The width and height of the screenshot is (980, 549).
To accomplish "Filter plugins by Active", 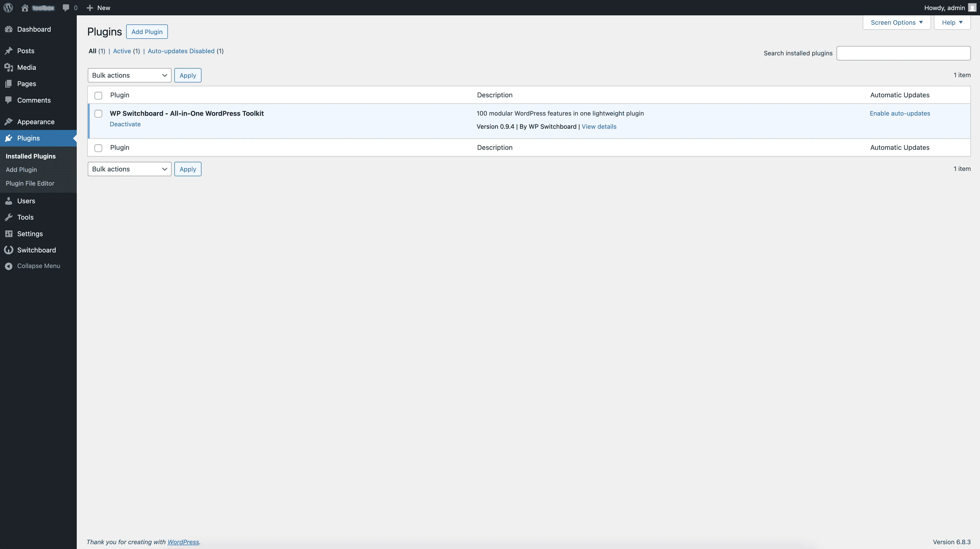I will 121,51.
